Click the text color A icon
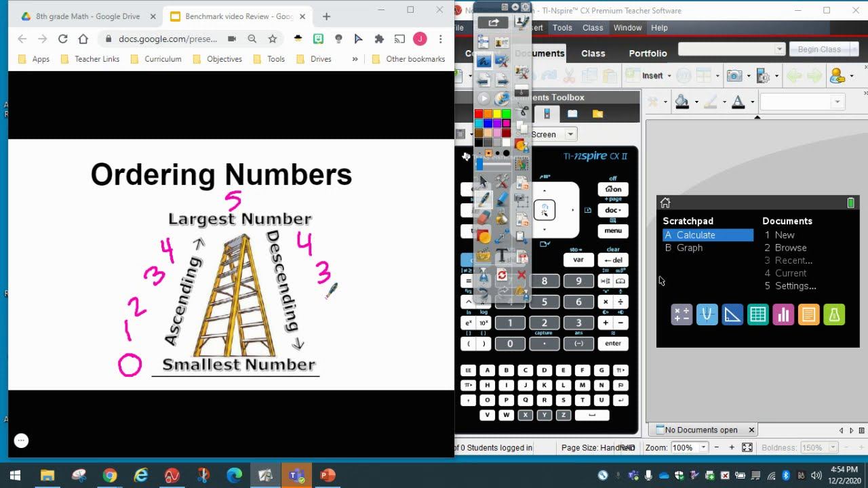This screenshot has height=488, width=868. [x=738, y=102]
